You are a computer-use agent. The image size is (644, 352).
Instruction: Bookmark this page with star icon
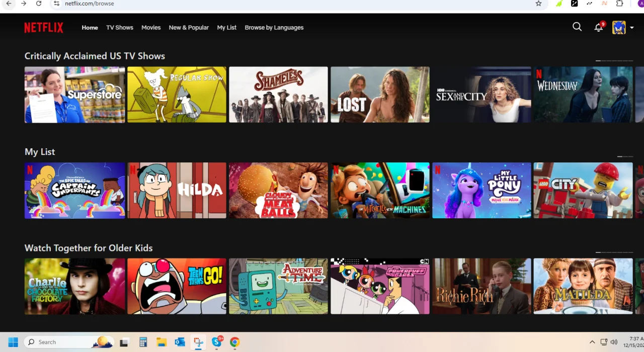538,4
